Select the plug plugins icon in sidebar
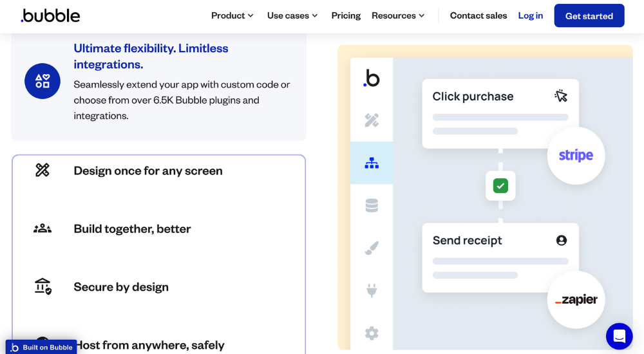Image resolution: width=644 pixels, height=354 pixels. click(x=372, y=290)
